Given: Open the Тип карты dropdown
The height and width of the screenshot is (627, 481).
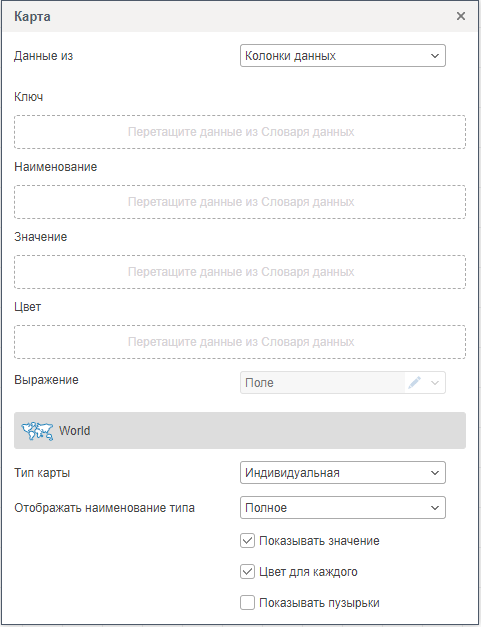Looking at the screenshot, I should coord(343,473).
